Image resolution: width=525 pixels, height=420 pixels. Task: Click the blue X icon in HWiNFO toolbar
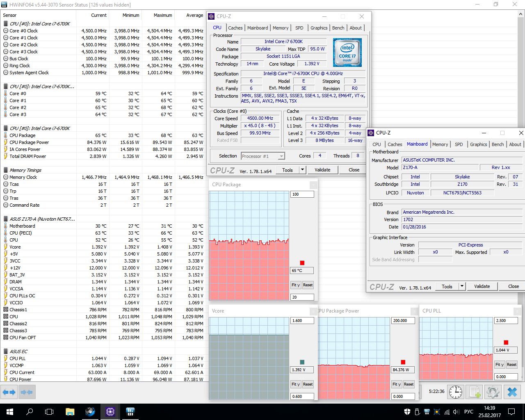pyautogui.click(x=512, y=392)
